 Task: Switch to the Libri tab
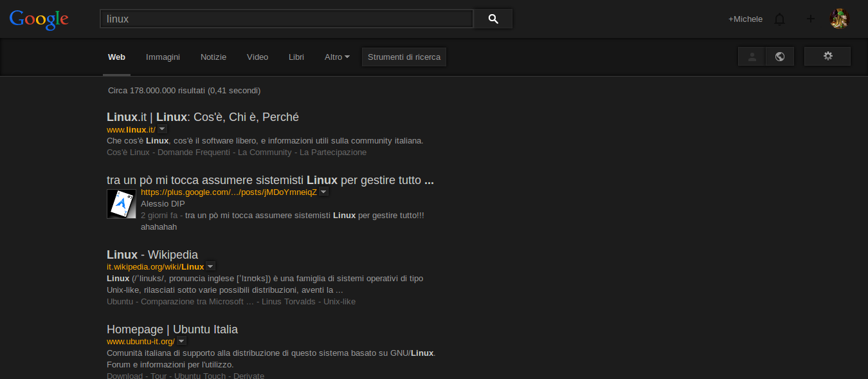tap(296, 57)
